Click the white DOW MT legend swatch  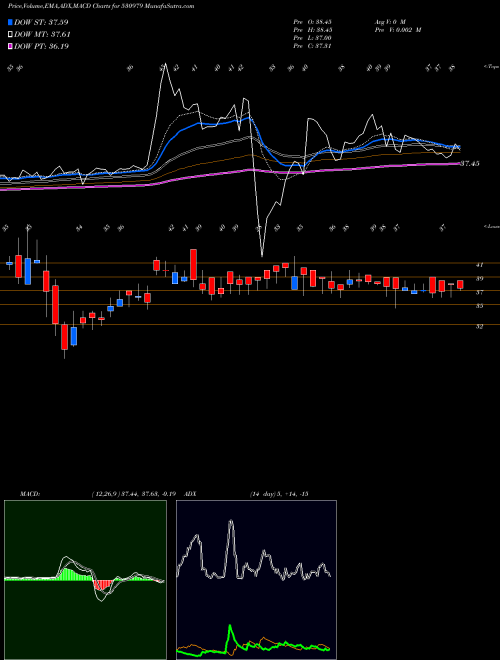[x=10, y=35]
